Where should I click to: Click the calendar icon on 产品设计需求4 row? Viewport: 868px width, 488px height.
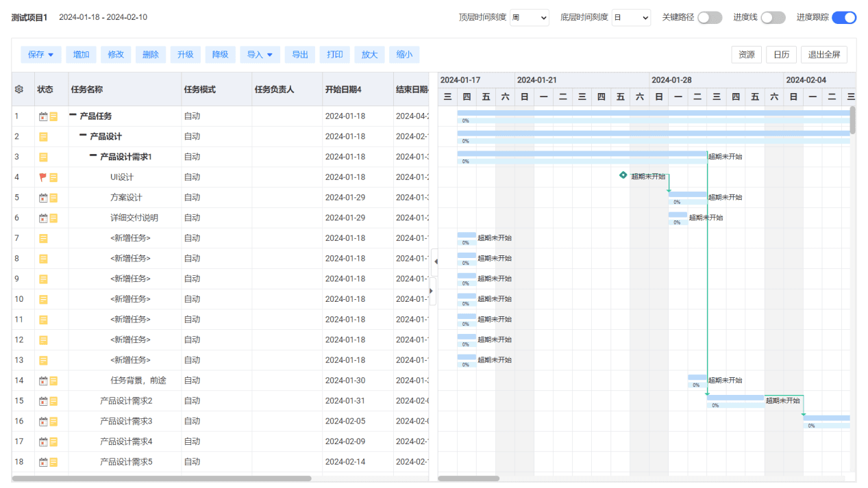[43, 441]
